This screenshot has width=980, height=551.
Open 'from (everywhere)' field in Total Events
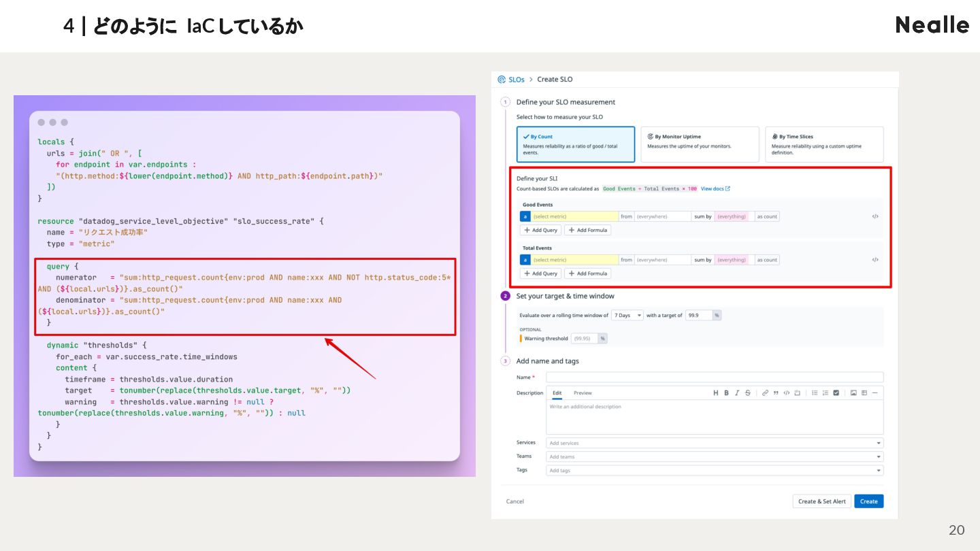663,260
